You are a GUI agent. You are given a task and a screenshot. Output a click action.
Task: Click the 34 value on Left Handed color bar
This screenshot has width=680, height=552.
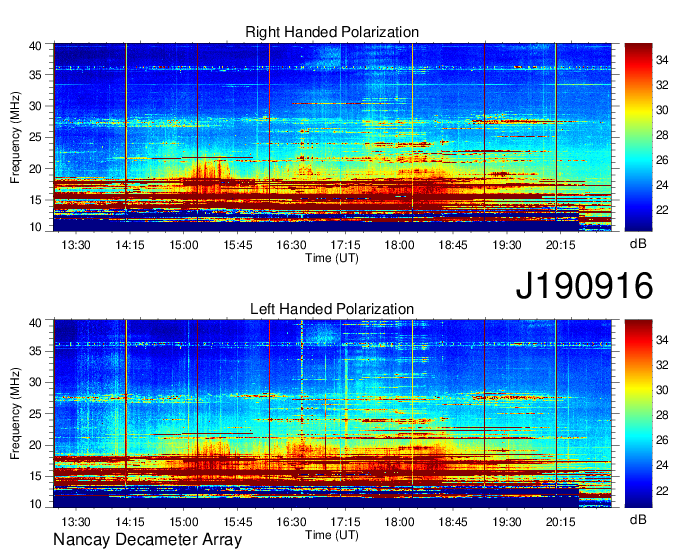tap(662, 340)
